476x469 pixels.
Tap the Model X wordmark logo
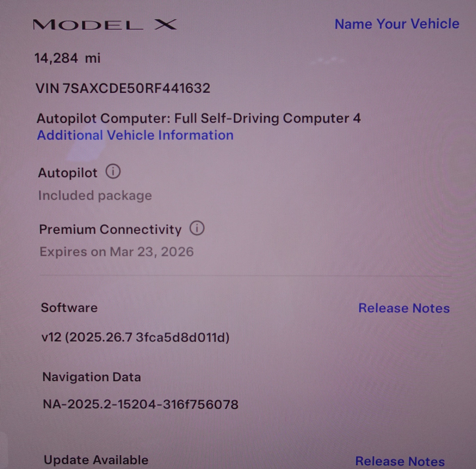pyautogui.click(x=105, y=25)
